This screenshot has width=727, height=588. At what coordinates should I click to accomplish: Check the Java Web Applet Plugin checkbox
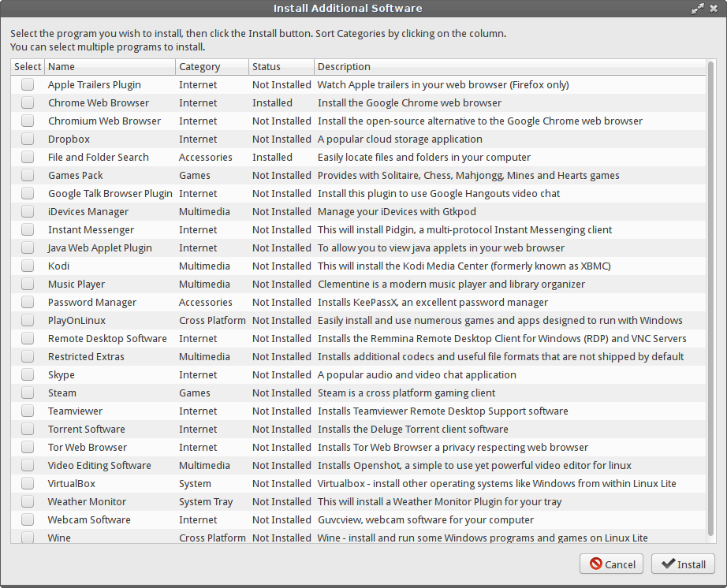[28, 247]
